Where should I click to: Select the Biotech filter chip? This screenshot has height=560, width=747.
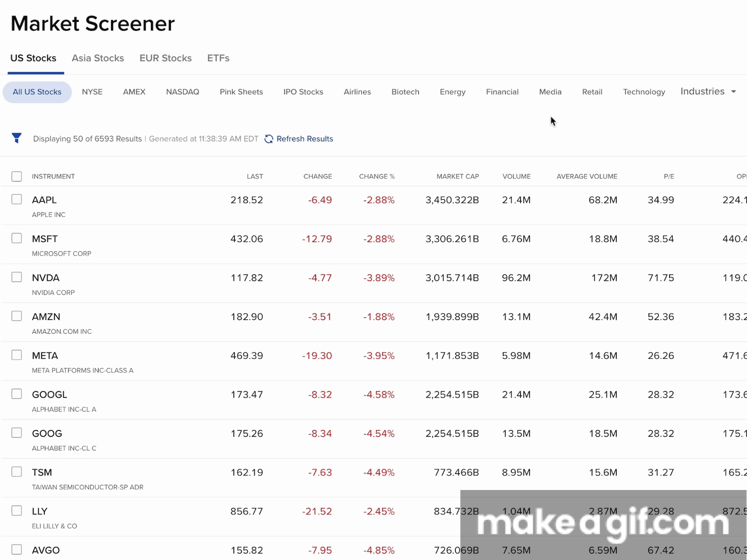point(405,92)
